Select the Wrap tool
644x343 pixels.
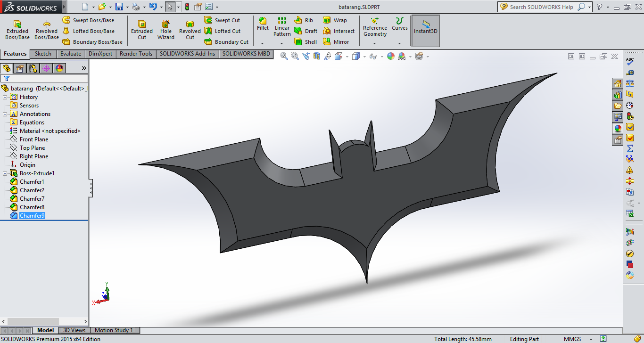pyautogui.click(x=335, y=20)
